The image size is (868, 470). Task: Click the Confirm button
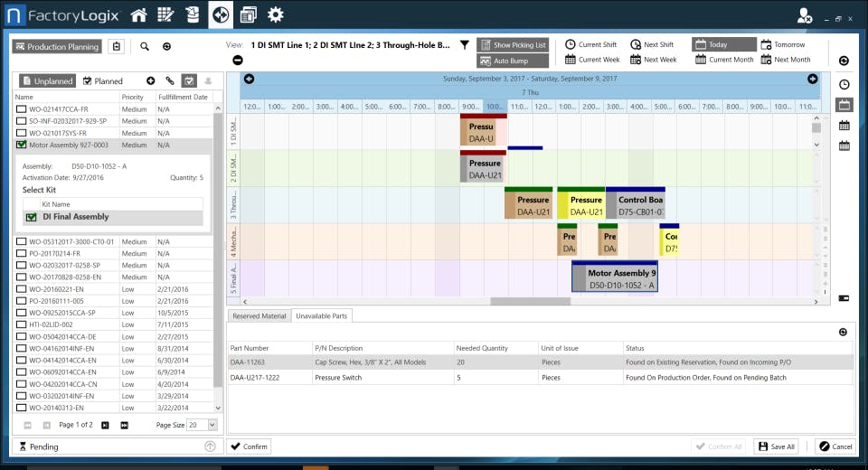[x=250, y=446]
